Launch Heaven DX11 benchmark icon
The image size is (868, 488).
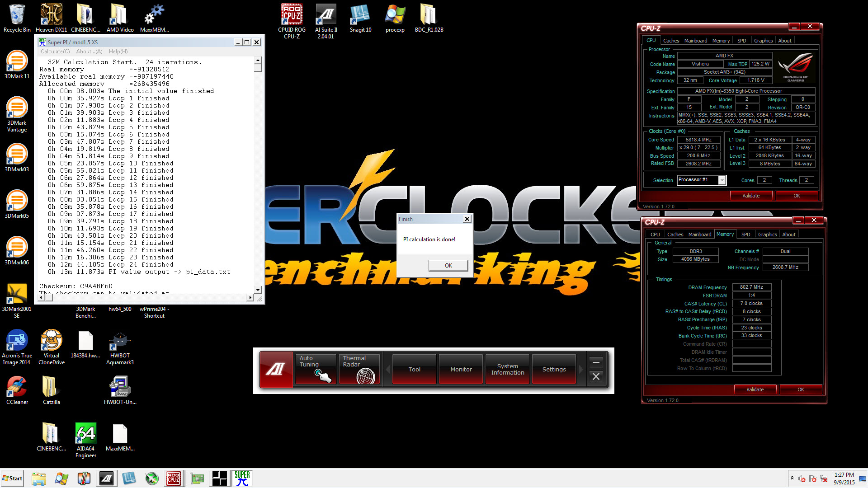pos(51,18)
